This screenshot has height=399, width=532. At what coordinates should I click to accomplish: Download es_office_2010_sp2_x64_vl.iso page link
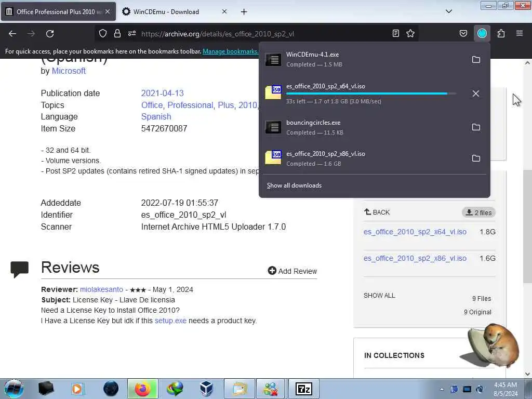(415, 232)
